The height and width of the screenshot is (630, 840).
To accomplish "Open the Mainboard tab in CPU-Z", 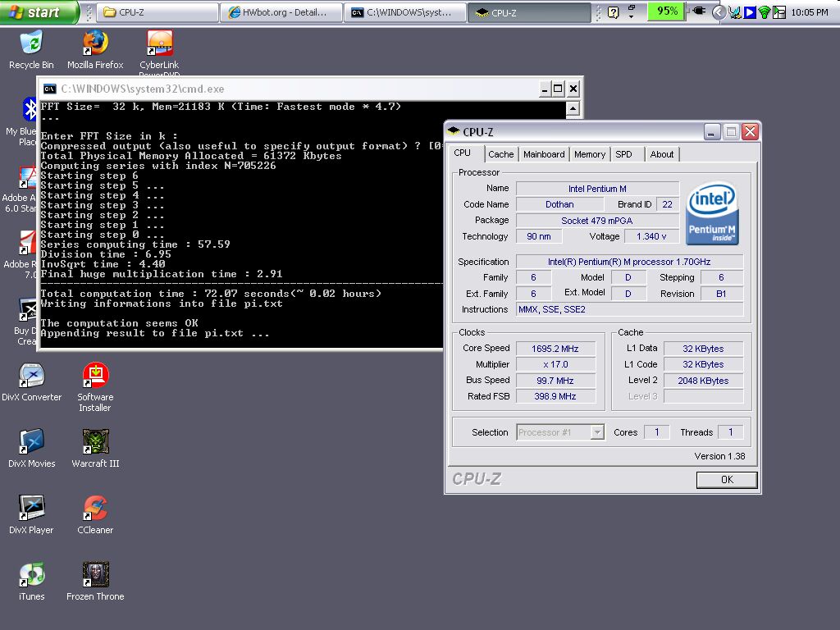I will click(x=544, y=154).
